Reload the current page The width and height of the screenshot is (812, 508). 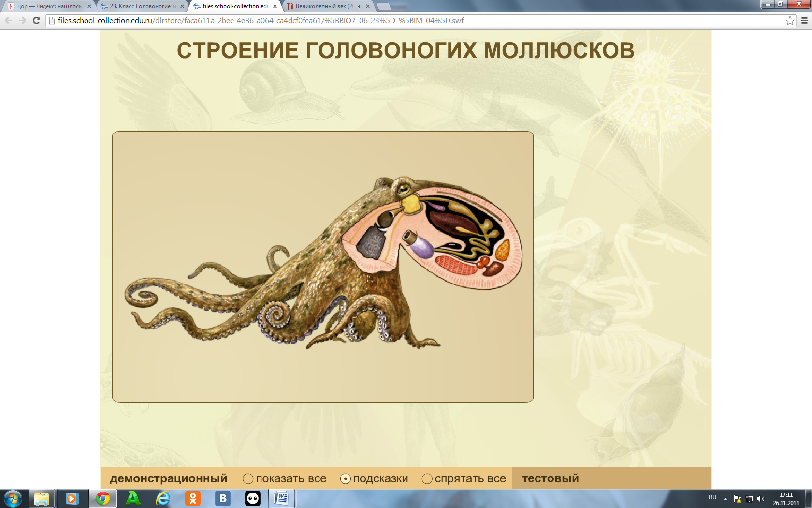coord(36,20)
